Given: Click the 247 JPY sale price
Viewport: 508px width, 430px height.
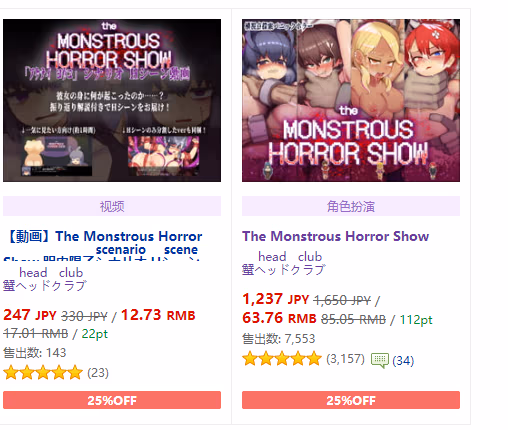Looking at the screenshot, I should point(30,315).
